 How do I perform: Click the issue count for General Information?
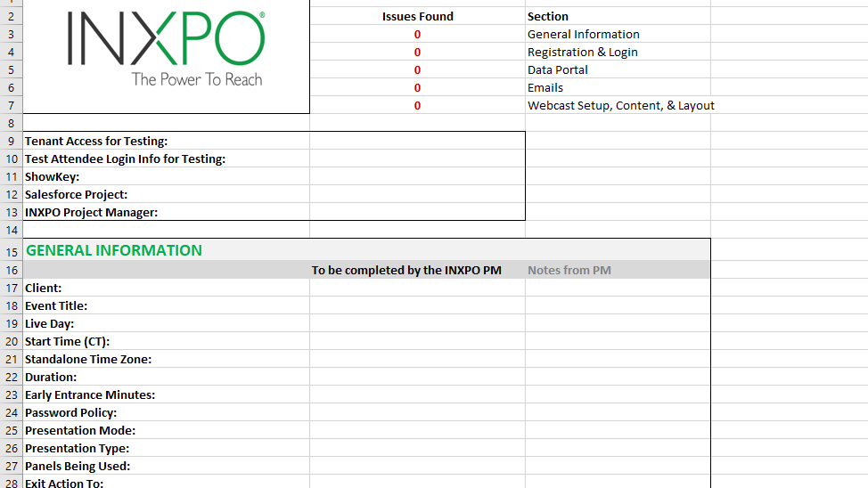(417, 34)
